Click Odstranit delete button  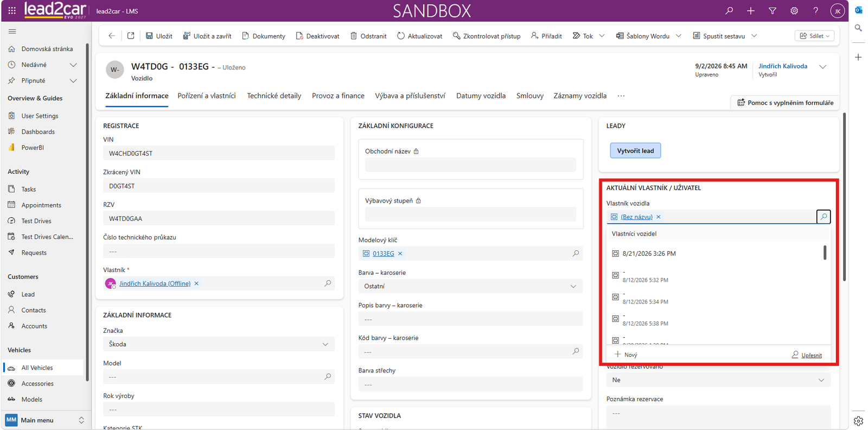coord(368,36)
